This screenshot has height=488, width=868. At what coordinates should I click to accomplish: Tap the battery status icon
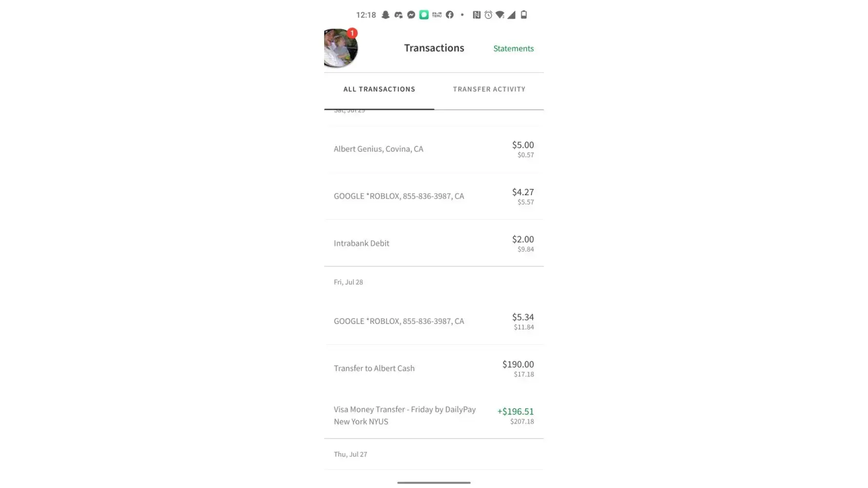click(x=524, y=15)
